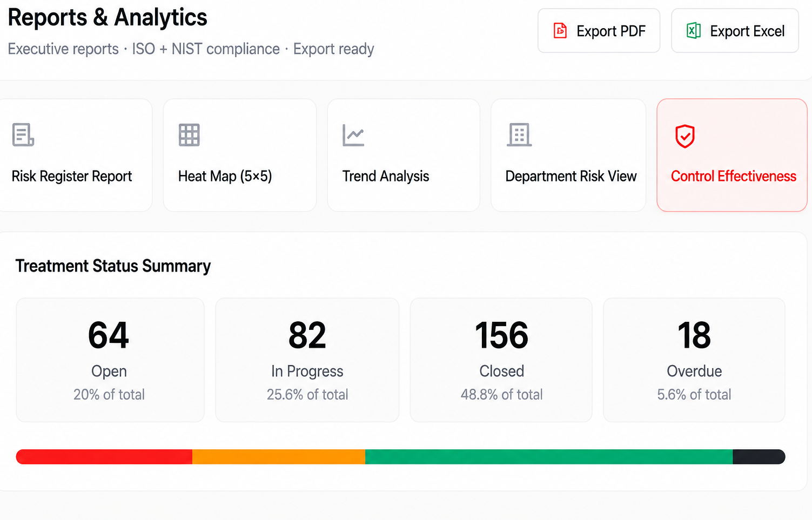Click the Trend Analysis line chart icon
This screenshot has width=812, height=520.
pyautogui.click(x=353, y=135)
